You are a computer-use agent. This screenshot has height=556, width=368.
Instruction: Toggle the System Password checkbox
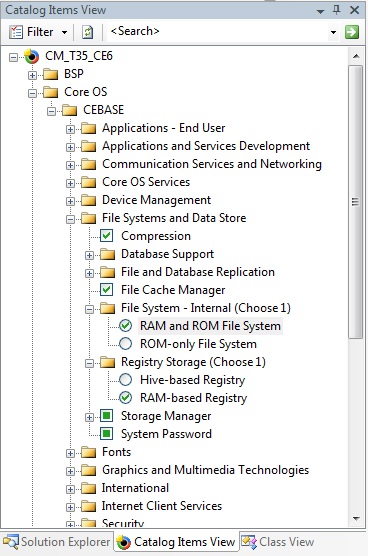(x=106, y=433)
